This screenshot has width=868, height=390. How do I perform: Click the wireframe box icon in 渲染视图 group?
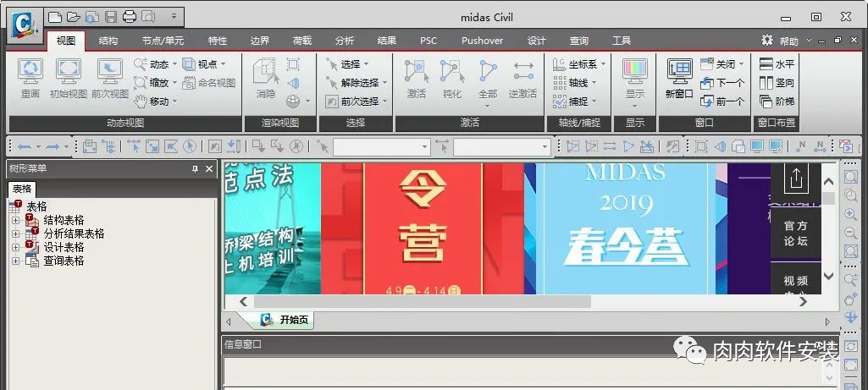tap(293, 64)
